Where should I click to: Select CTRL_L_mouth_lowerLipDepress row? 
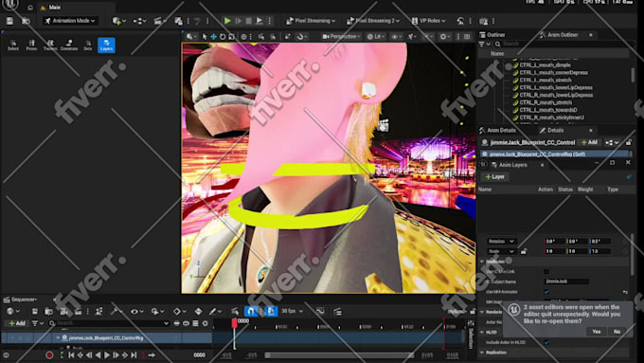554,87
